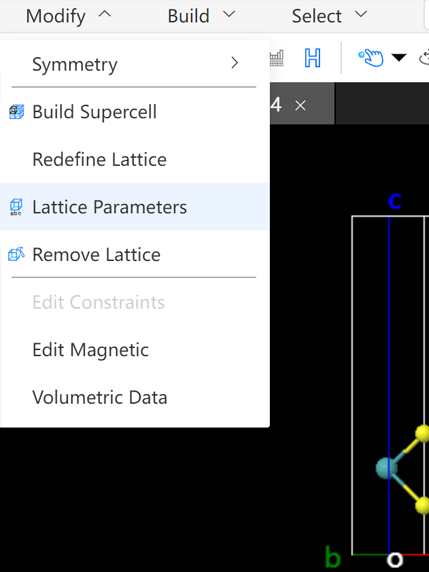Close the open structure tab
The image size is (429, 572).
[300, 106]
